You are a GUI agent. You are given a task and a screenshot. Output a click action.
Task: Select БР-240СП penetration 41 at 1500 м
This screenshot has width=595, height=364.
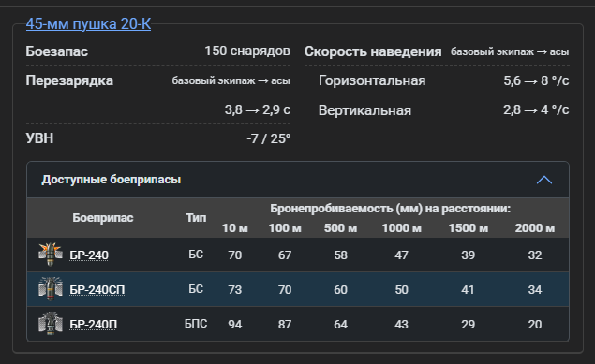pos(469,289)
